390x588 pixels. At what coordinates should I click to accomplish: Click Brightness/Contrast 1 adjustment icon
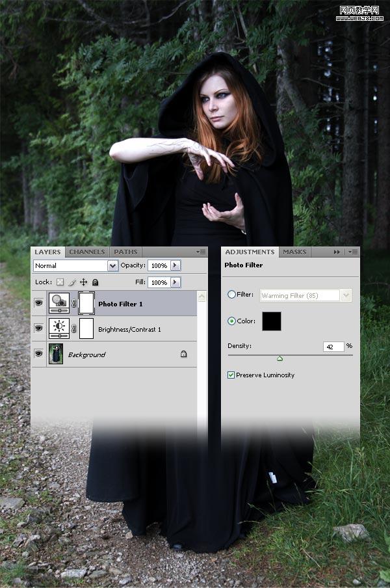[x=58, y=328]
